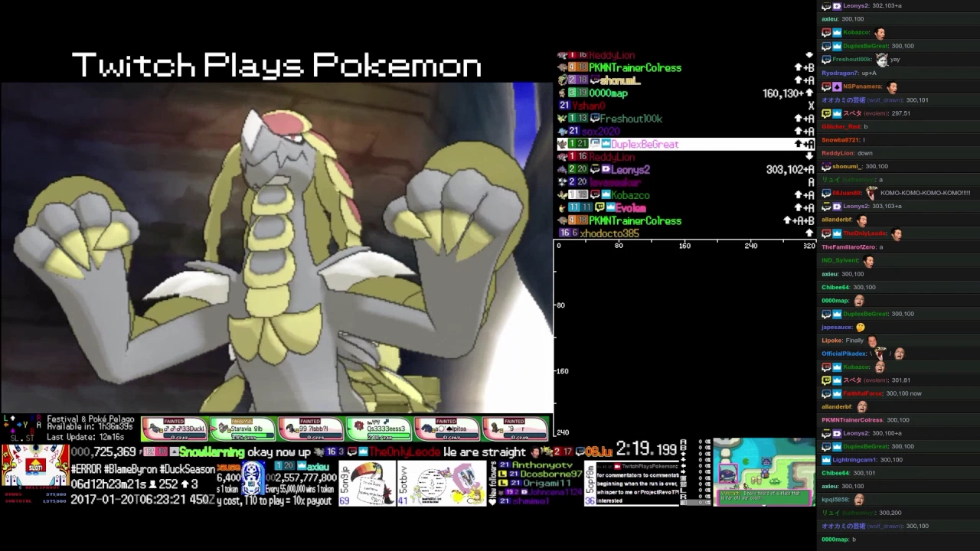Click the Kommo-o game screen
The width and height of the screenshot is (980, 551).
click(x=276, y=247)
